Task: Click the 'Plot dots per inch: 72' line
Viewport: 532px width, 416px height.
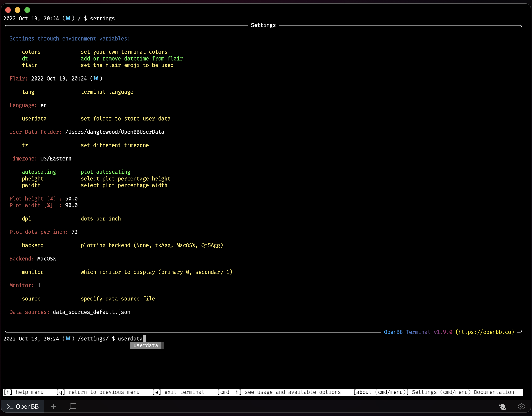Action: pos(44,232)
